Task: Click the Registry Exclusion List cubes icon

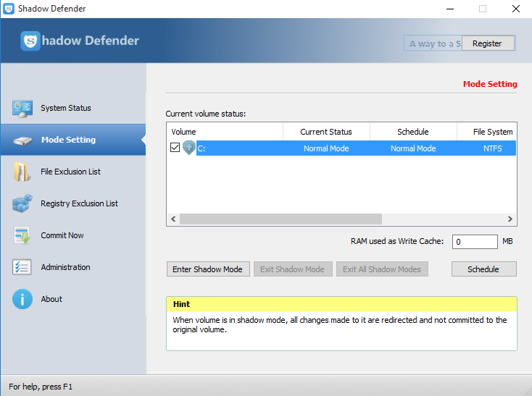Action: (x=22, y=203)
